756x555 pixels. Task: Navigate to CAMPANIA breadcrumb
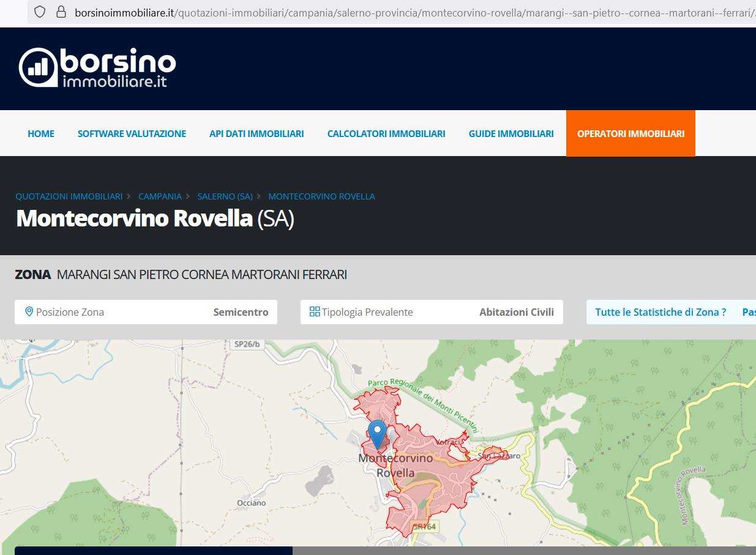pos(160,196)
